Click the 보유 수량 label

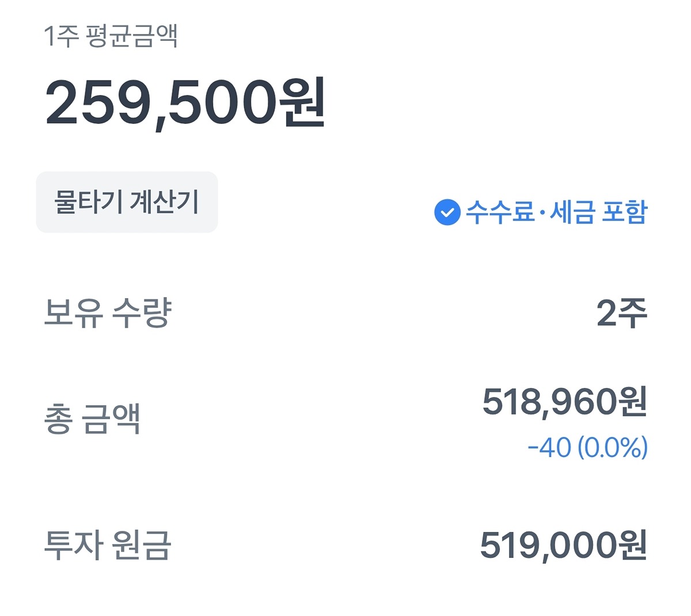pyautogui.click(x=108, y=313)
